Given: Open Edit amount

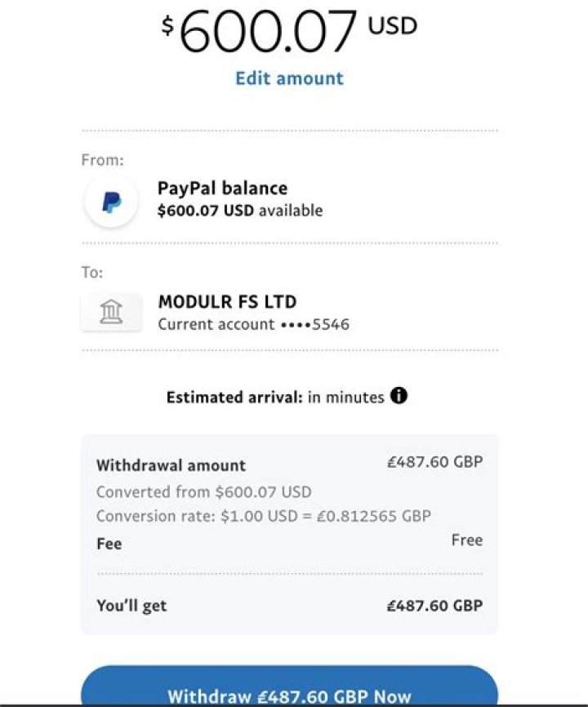Looking at the screenshot, I should click(x=288, y=78).
